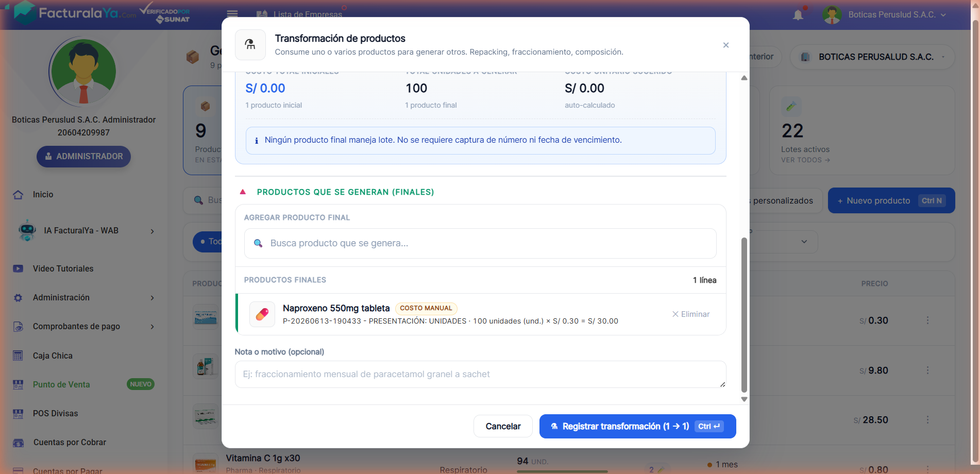
Task: Open Cuentas por Cobrar
Action: coord(70,442)
